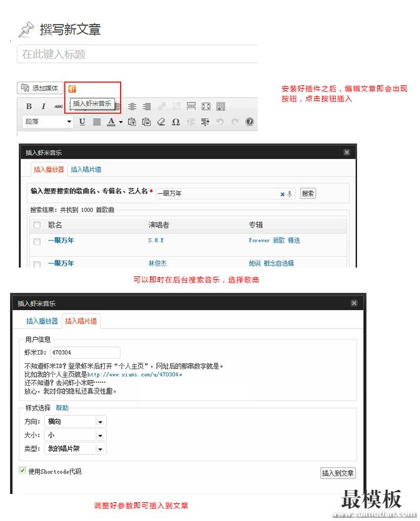Viewport: 420px width, 521px height.
Task: Toggle italic formatting in editor toolbar
Action: coord(44,106)
